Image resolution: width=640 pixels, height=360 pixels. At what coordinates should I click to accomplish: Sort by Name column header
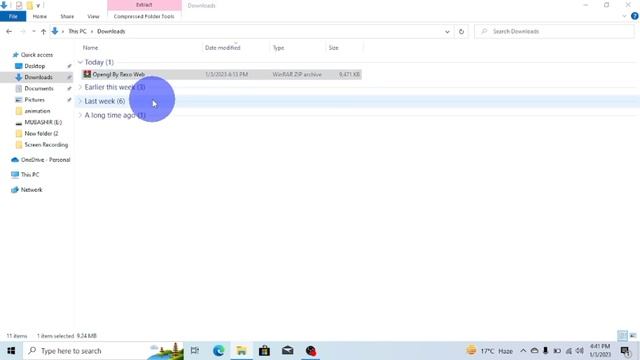pyautogui.click(x=90, y=48)
